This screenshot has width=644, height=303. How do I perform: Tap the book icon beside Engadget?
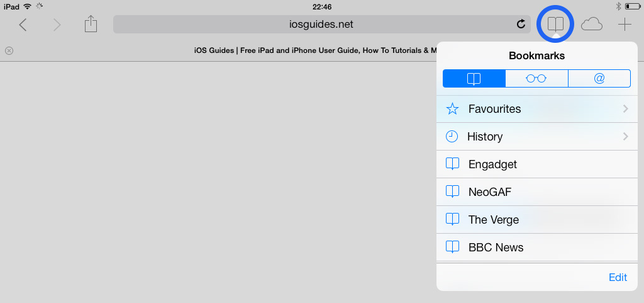[x=452, y=164]
